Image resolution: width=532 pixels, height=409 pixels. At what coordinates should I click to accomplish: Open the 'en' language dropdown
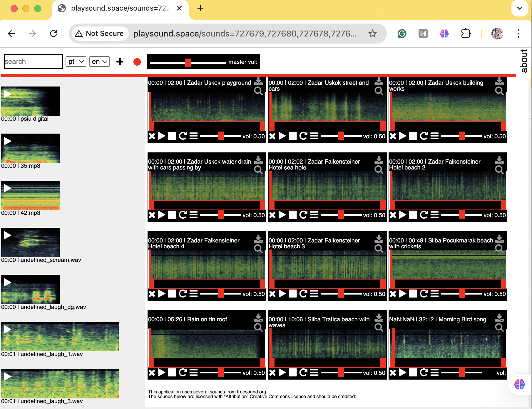click(x=99, y=62)
